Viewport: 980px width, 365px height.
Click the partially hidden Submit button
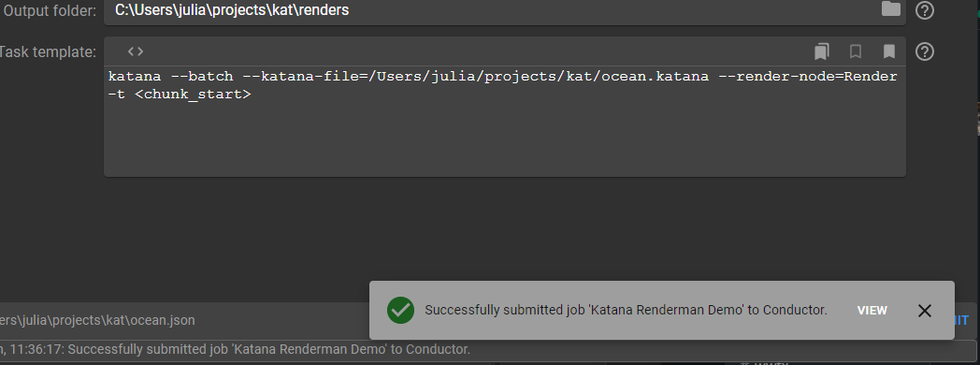click(x=962, y=320)
